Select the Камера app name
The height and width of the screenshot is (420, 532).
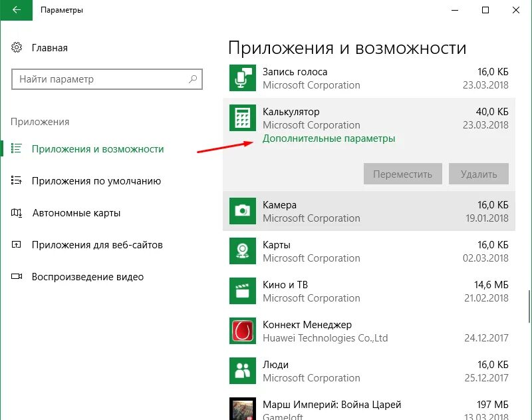(x=279, y=205)
